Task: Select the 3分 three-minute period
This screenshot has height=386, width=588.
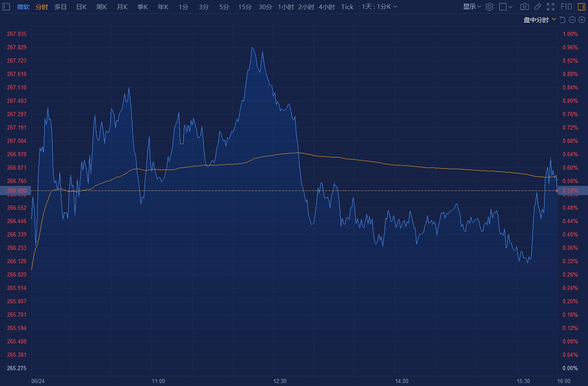Action: [204, 7]
